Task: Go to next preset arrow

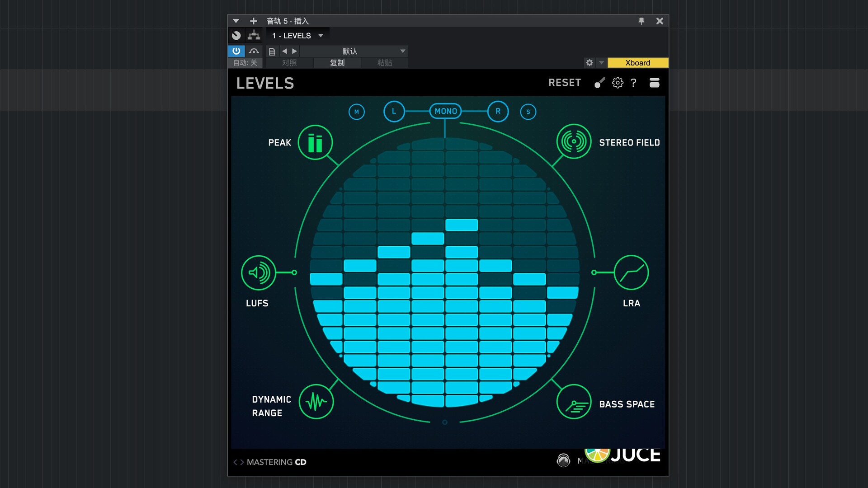Action: click(242, 462)
